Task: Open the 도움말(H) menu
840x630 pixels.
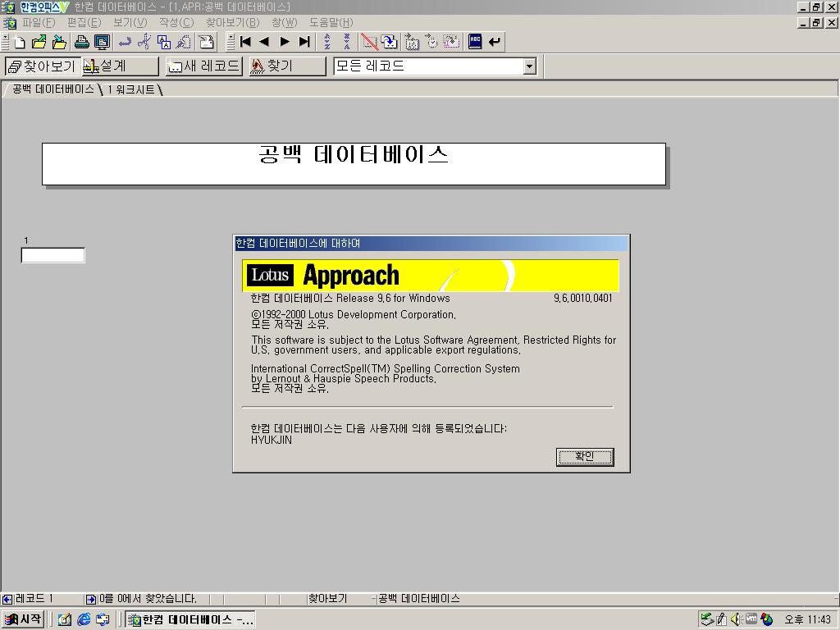Action: point(331,22)
